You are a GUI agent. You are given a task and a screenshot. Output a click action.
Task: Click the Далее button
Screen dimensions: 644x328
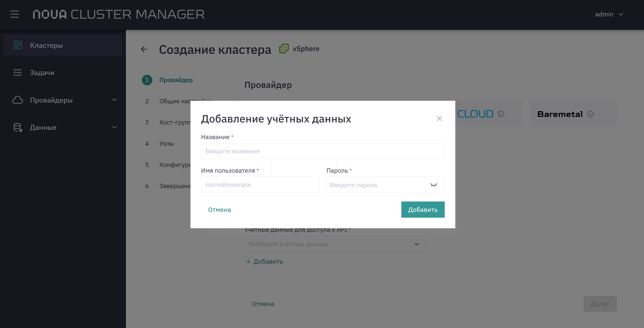click(600, 304)
